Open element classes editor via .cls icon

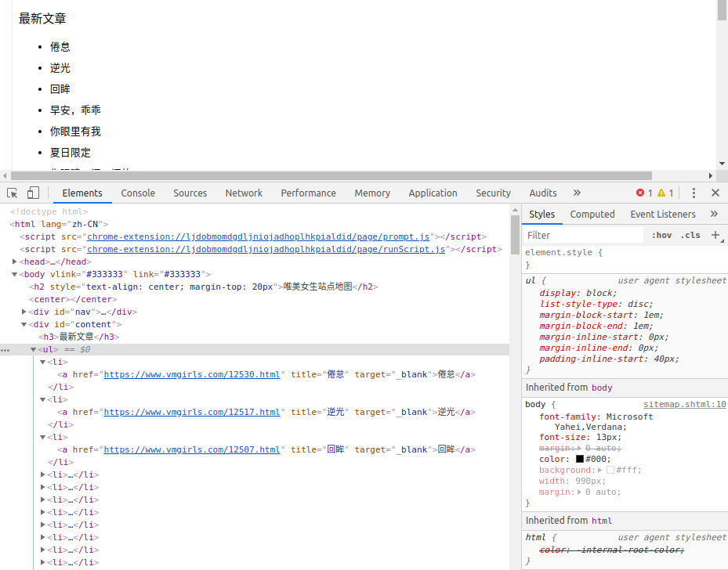[x=690, y=235]
